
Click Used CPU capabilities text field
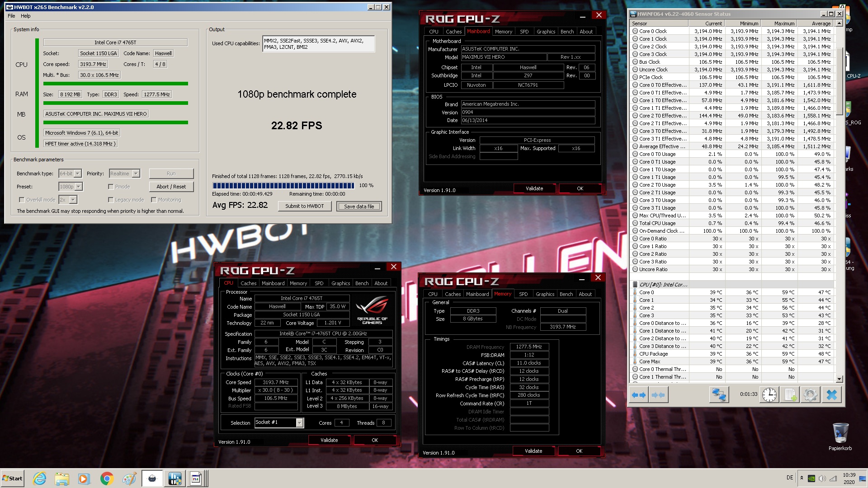click(318, 43)
